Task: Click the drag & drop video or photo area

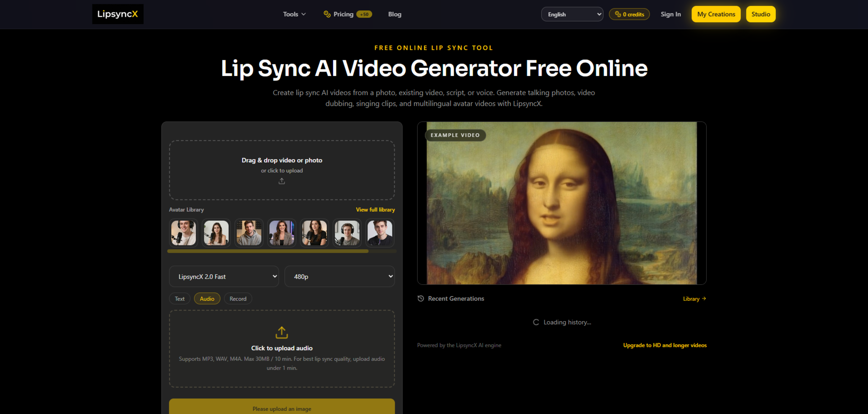Action: (282, 170)
